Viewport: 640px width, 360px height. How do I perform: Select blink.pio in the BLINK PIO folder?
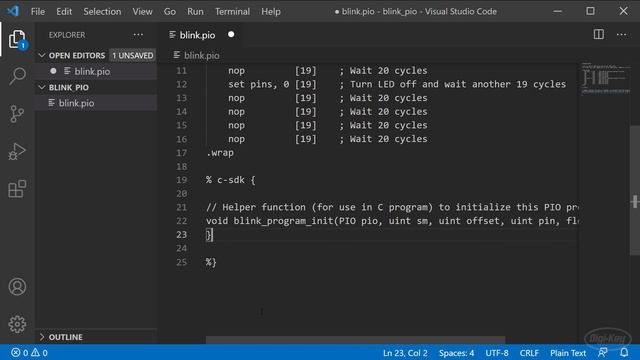click(x=96, y=103)
